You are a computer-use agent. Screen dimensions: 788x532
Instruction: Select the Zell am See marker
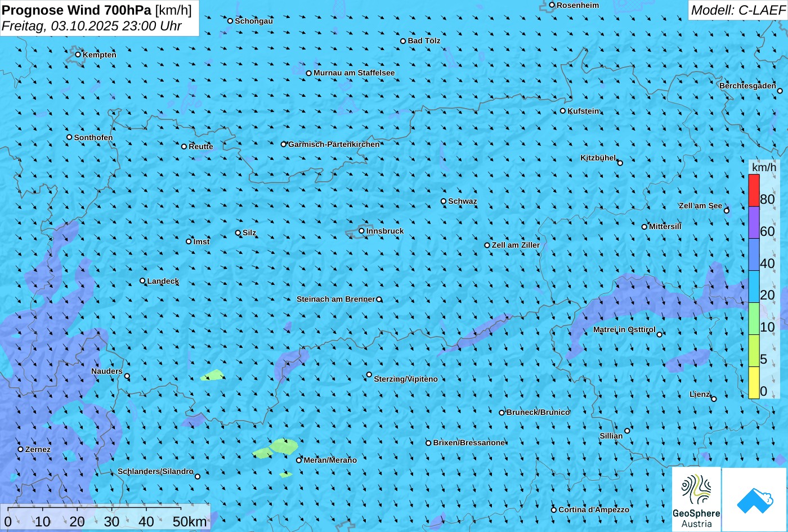(x=727, y=211)
